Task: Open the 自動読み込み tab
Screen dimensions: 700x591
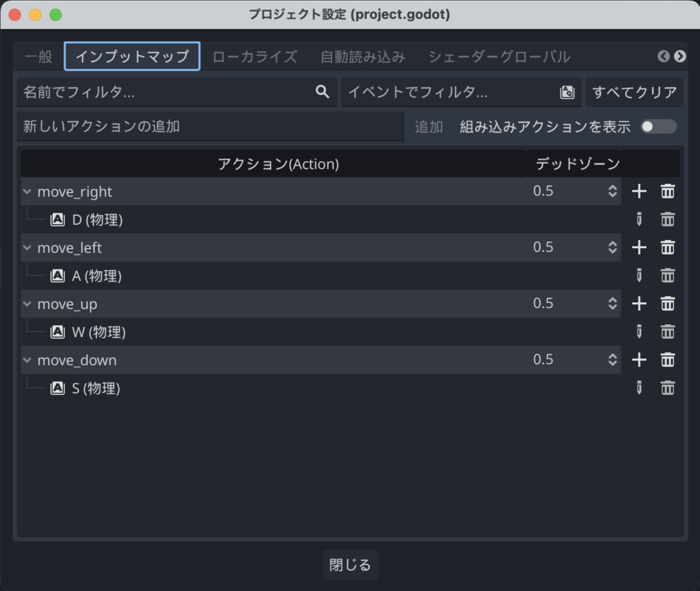Action: [x=363, y=56]
